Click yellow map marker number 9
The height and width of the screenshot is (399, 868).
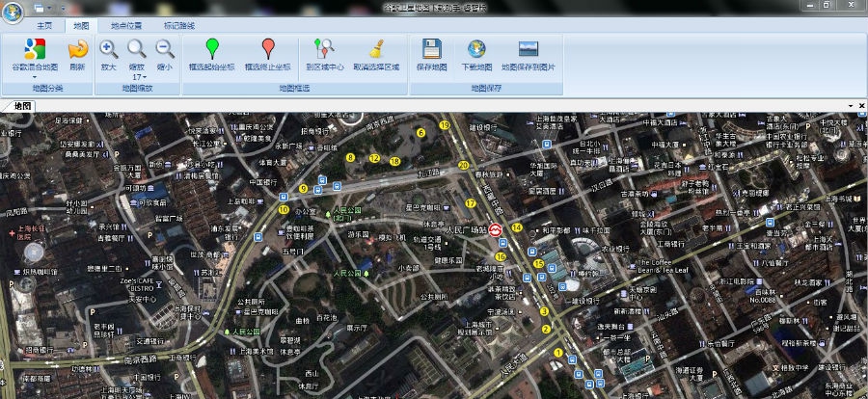[x=303, y=189]
